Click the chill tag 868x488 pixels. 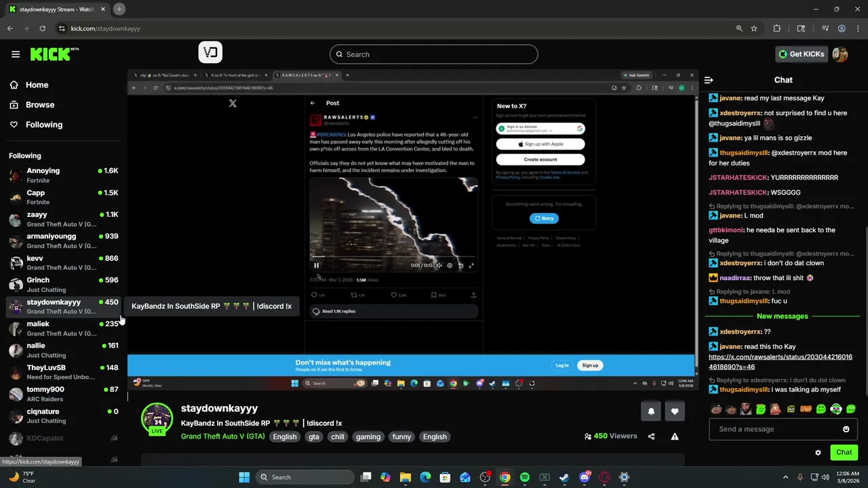[x=338, y=436]
